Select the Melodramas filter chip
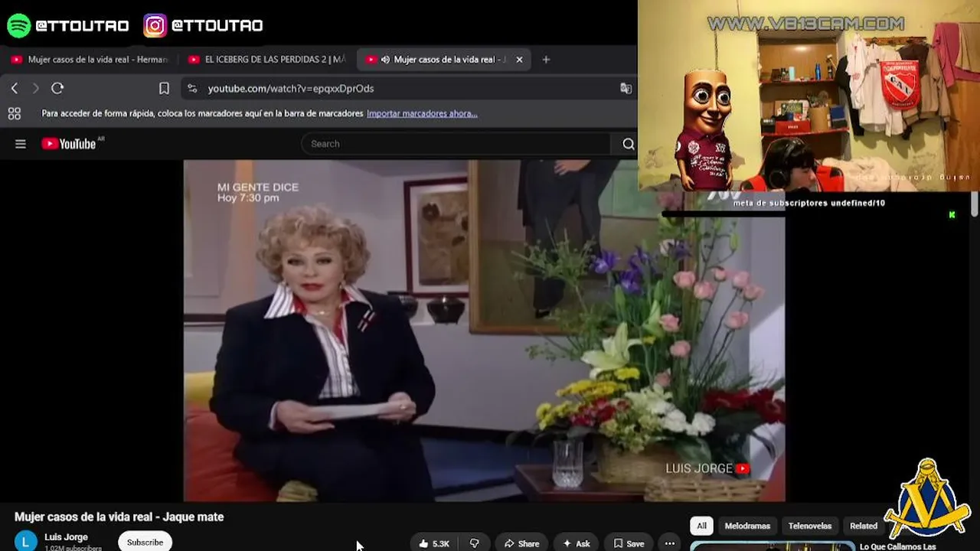This screenshot has height=551, width=980. coord(747,526)
